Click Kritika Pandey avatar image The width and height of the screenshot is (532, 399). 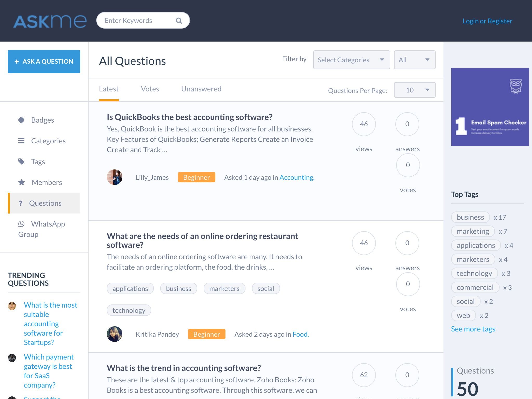pyautogui.click(x=115, y=334)
